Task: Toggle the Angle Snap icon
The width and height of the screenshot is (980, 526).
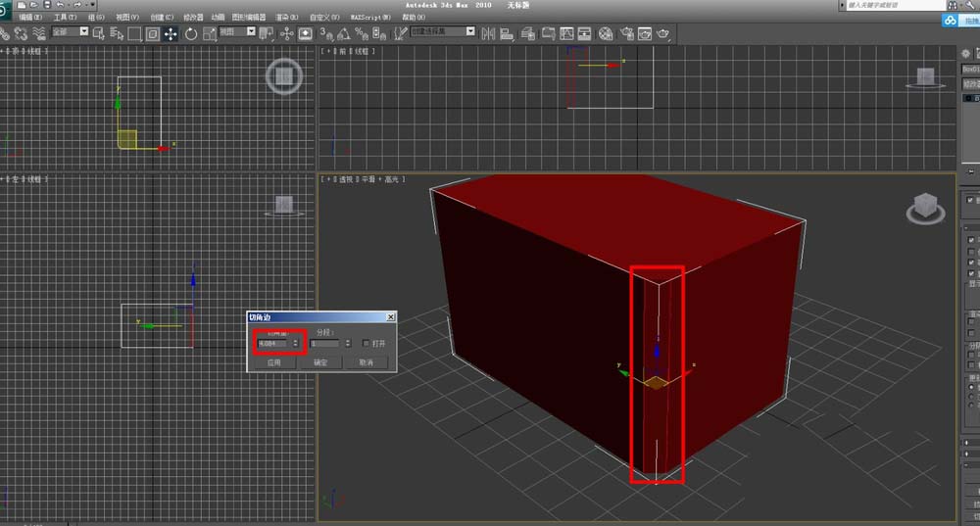Action: click(x=344, y=33)
